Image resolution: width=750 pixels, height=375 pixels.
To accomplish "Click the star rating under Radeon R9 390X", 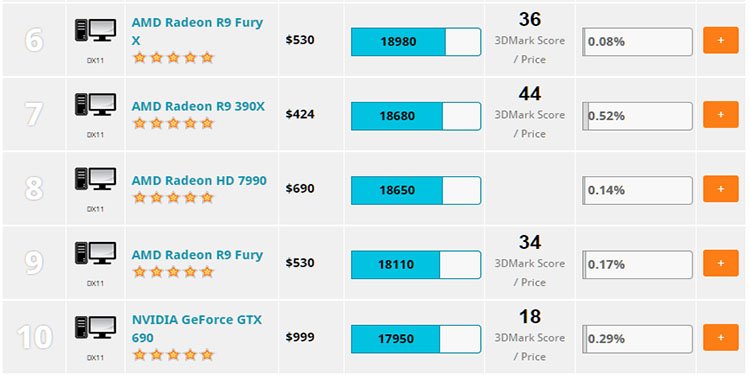I will [x=173, y=123].
